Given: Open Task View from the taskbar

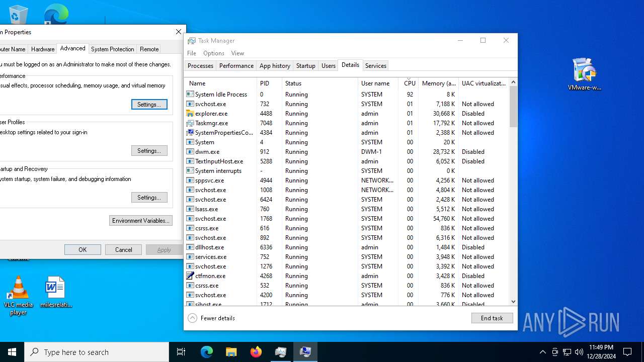Looking at the screenshot, I should pyautogui.click(x=181, y=352).
